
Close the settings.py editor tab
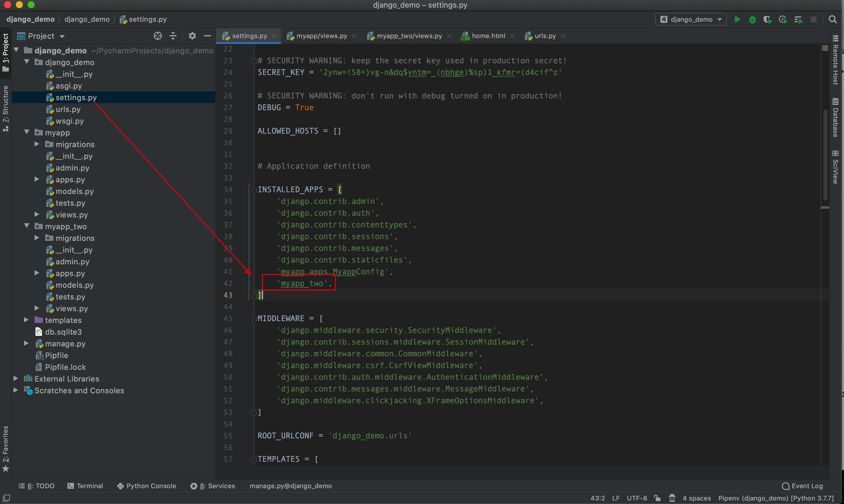(274, 36)
